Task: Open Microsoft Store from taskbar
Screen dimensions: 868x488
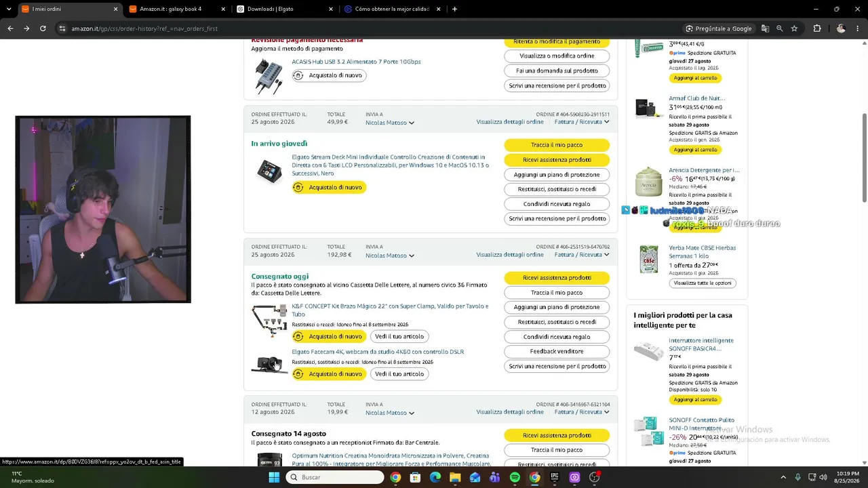Action: click(x=415, y=477)
